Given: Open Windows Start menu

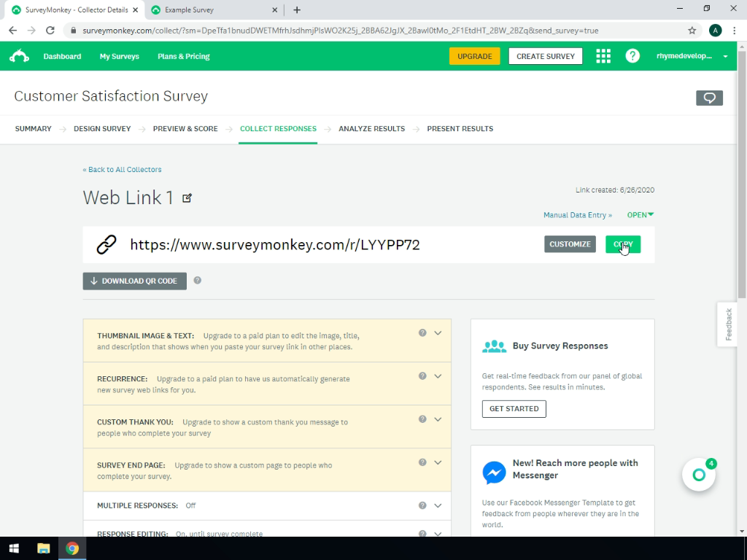Looking at the screenshot, I should click(x=14, y=548).
